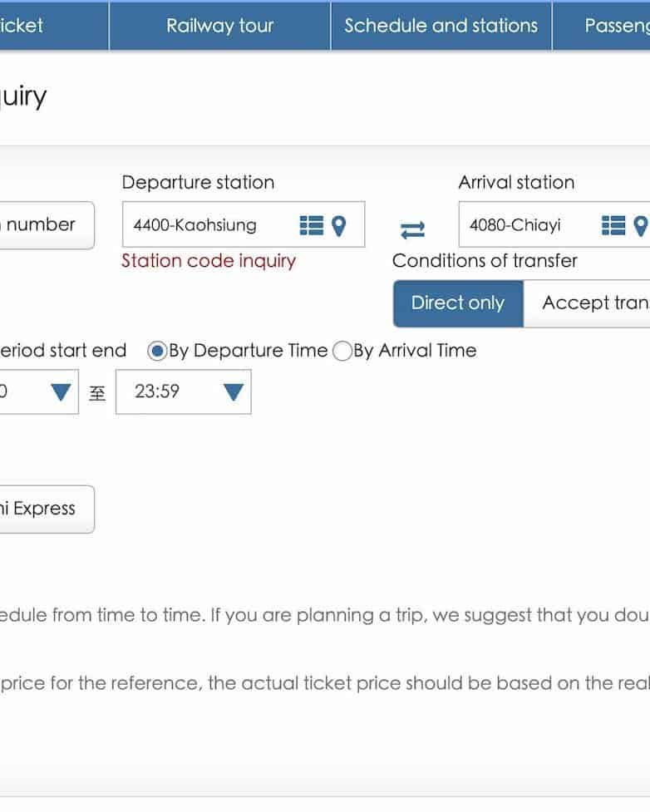650x812 pixels.
Task: Expand the period start time dropdown
Action: pyautogui.click(x=61, y=391)
